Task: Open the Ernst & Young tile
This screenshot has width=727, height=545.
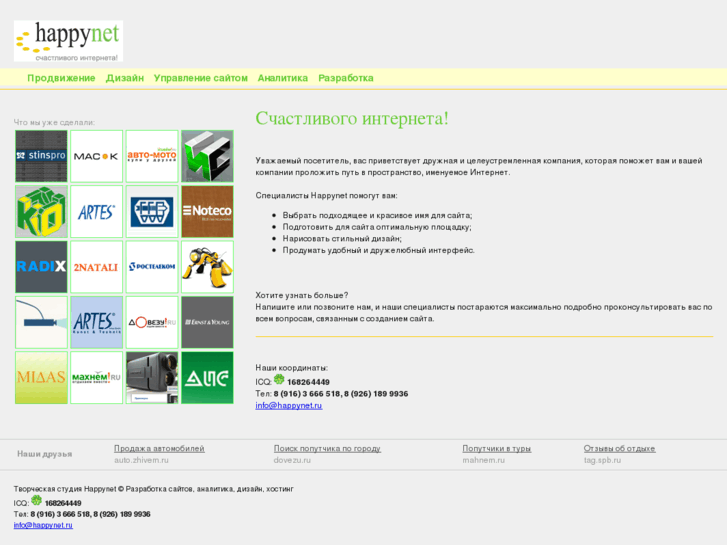Action: pos(207,322)
